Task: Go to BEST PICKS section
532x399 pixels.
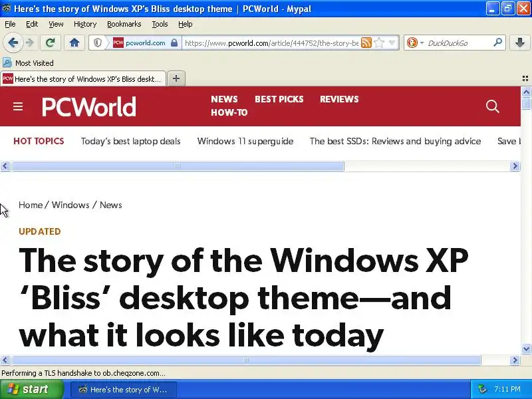Action: [x=279, y=99]
